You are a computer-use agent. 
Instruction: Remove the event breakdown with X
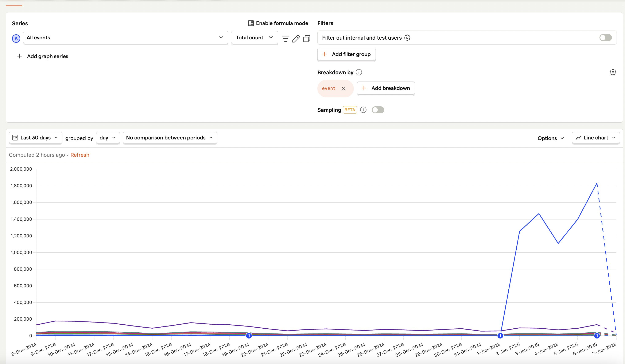click(343, 88)
